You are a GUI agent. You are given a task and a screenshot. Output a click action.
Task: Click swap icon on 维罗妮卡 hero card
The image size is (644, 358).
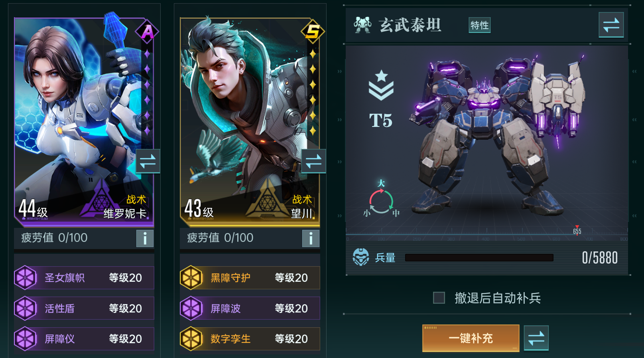[x=148, y=161]
